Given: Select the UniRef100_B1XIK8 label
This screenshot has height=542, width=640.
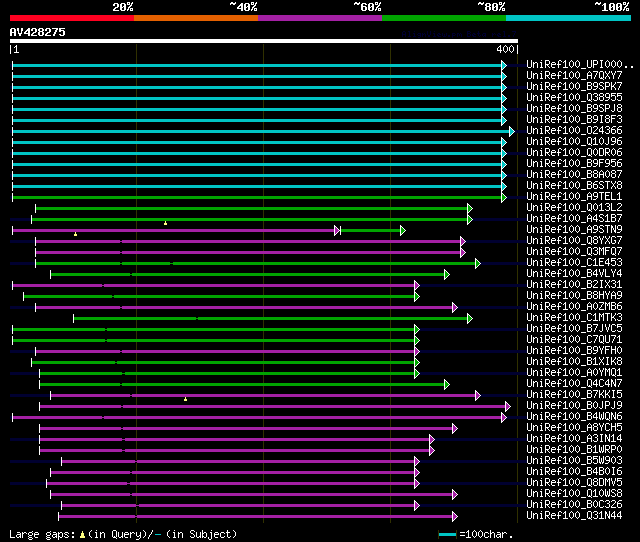Looking at the screenshot, I should click(x=574, y=362).
